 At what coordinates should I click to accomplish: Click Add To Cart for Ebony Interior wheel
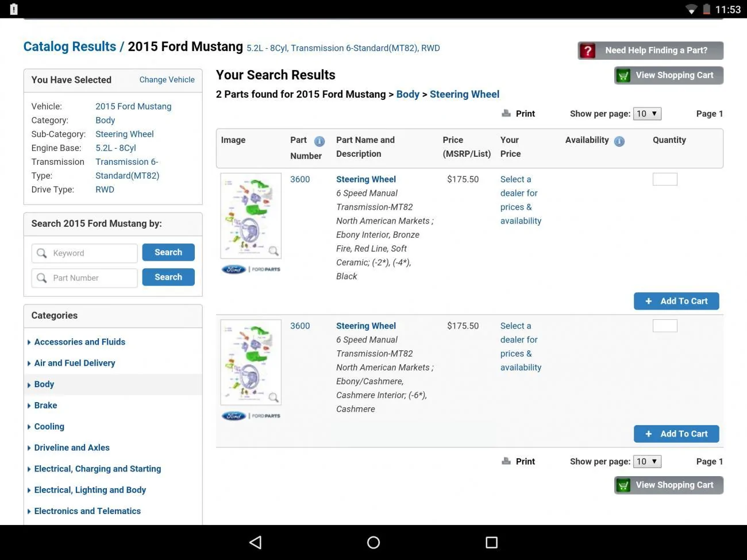coord(676,301)
